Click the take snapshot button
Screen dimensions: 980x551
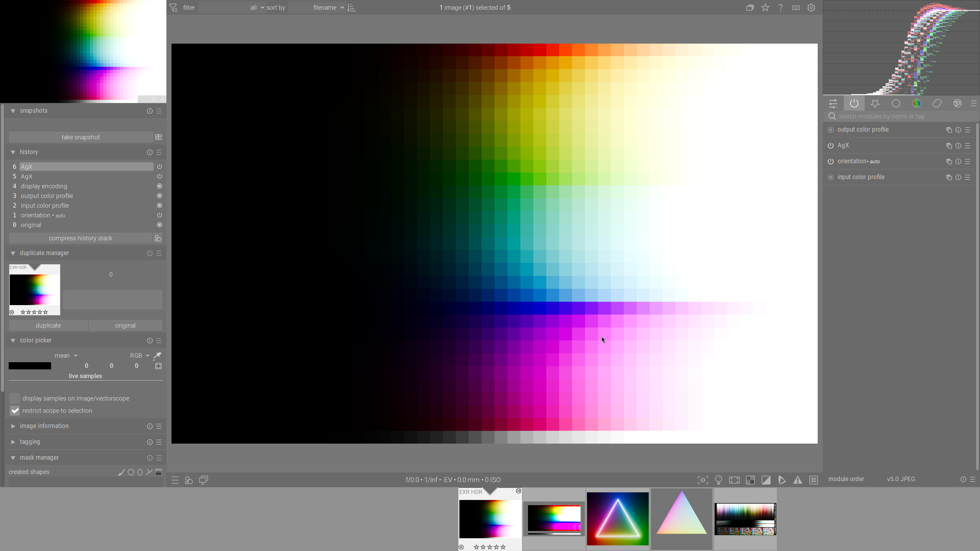click(81, 137)
